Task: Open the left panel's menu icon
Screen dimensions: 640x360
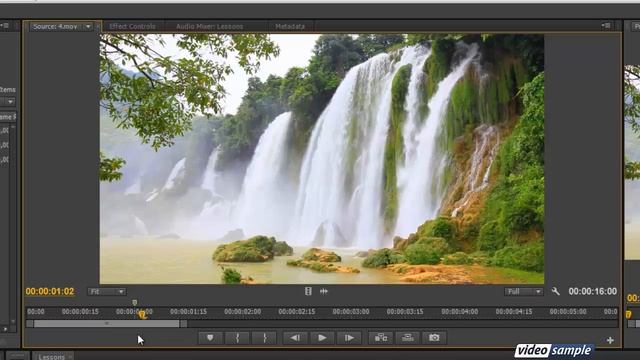Action: point(5,26)
